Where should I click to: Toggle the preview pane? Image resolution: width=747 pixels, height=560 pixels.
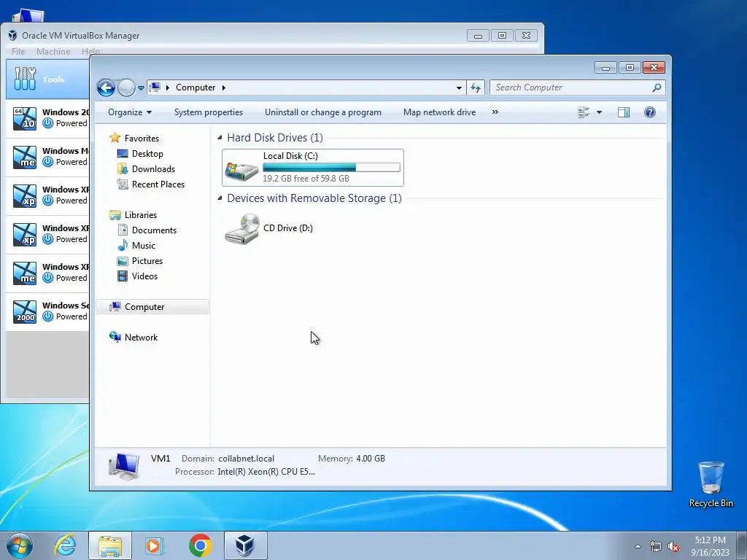624,112
